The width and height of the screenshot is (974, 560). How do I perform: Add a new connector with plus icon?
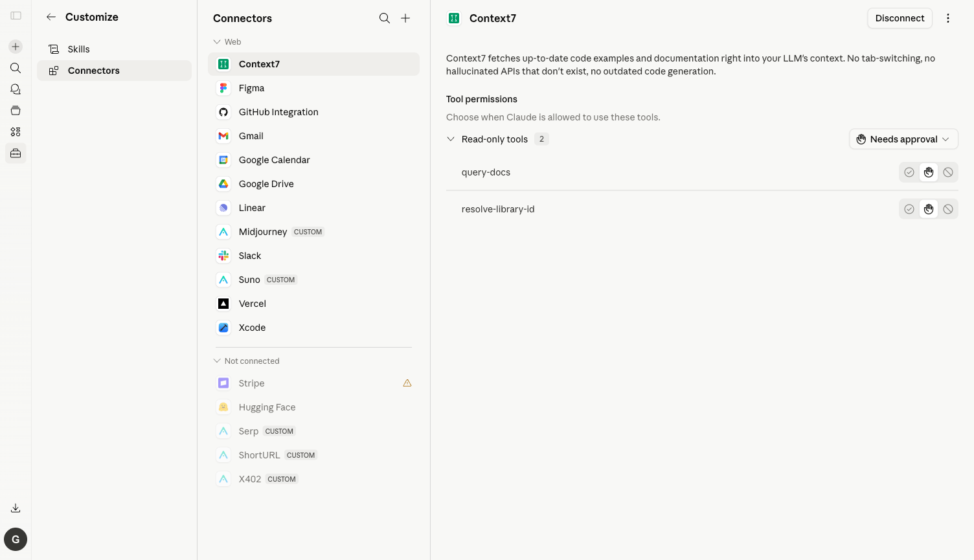tap(405, 18)
